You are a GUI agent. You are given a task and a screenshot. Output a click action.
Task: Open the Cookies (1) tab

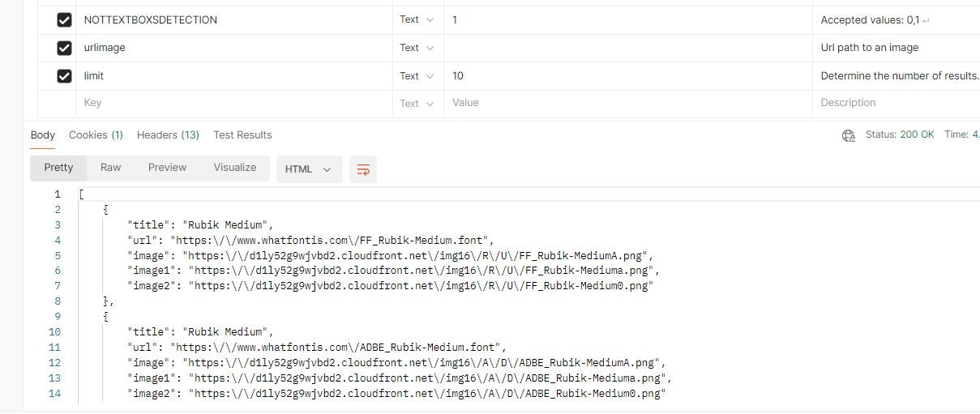[x=96, y=135]
